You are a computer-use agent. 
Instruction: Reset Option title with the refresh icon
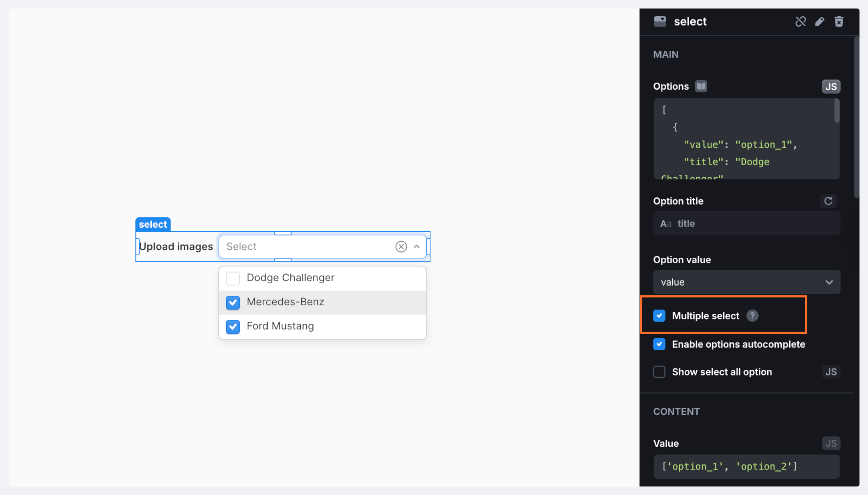point(828,201)
